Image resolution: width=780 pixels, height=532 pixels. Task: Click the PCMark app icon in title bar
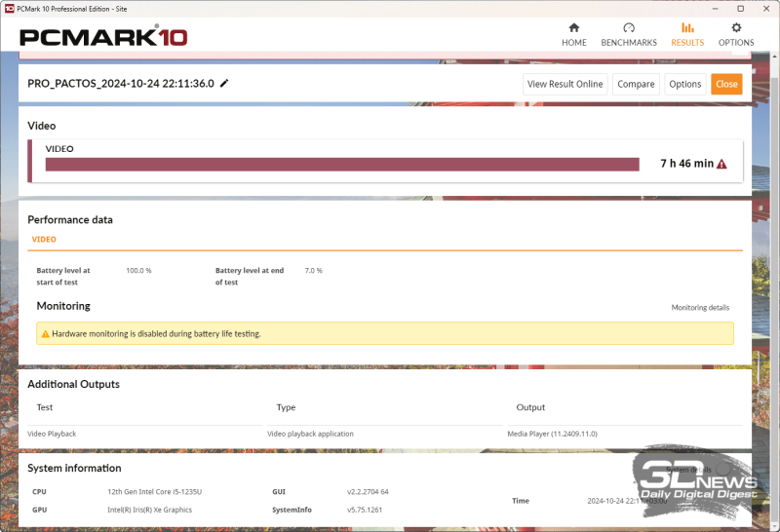10,9
